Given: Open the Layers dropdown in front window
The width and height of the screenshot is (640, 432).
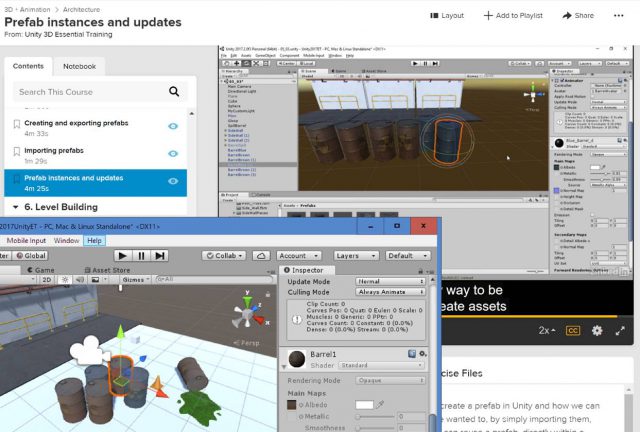Looking at the screenshot, I should point(356,256).
